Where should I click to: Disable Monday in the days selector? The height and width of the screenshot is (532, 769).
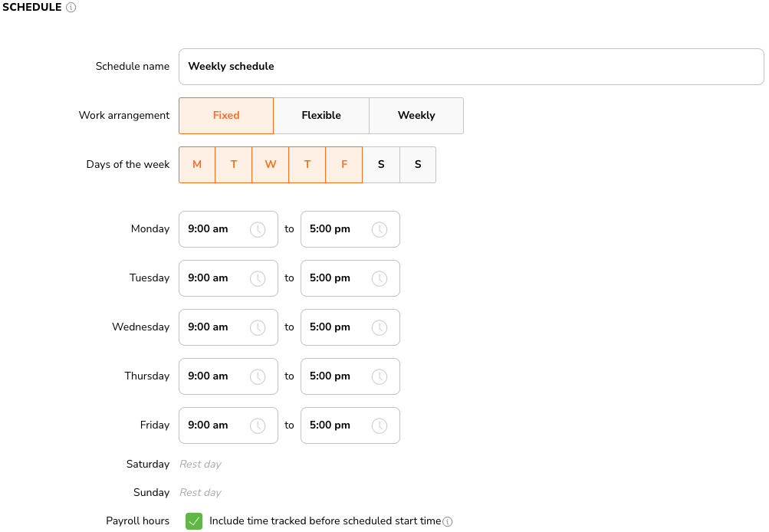coord(197,164)
